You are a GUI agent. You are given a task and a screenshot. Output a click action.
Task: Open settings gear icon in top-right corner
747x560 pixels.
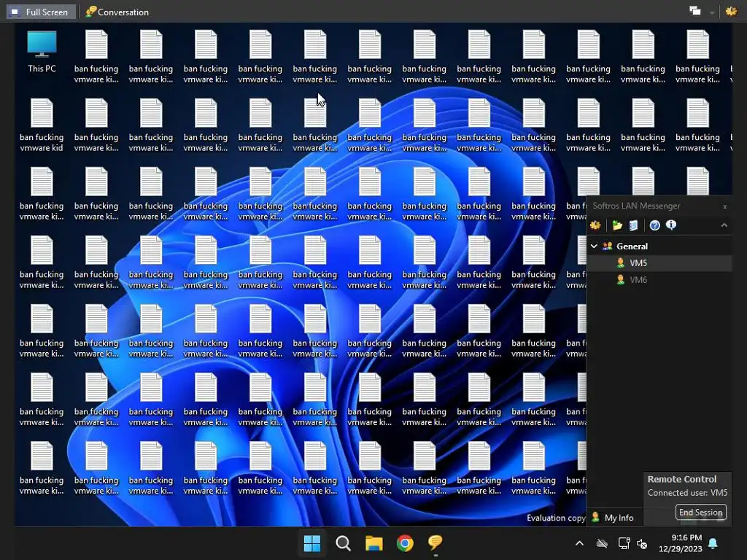(x=731, y=11)
